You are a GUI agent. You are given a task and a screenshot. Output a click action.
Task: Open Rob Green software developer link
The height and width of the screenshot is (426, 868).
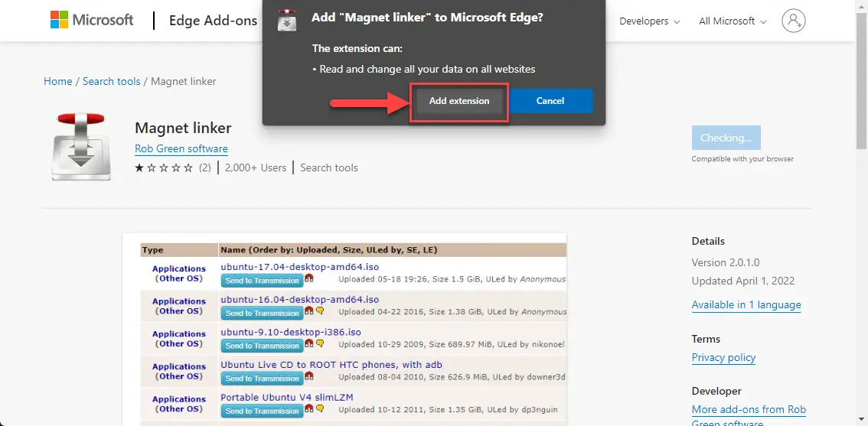pos(181,149)
